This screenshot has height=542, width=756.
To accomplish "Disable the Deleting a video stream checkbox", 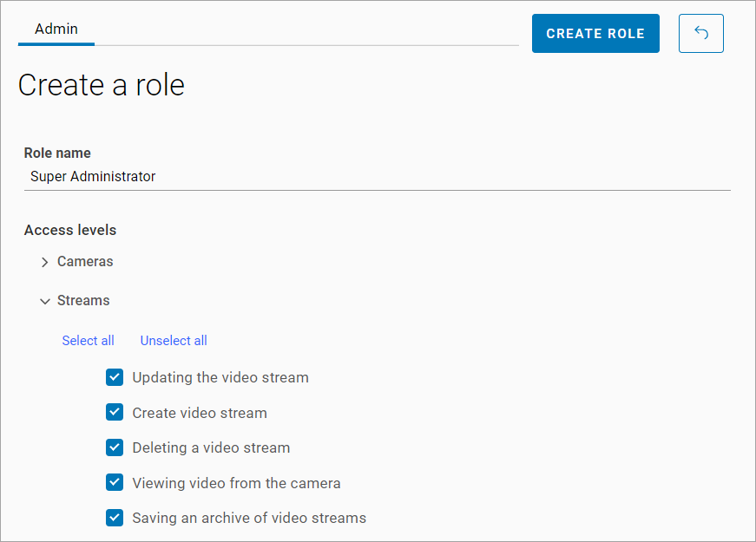I will pos(115,447).
